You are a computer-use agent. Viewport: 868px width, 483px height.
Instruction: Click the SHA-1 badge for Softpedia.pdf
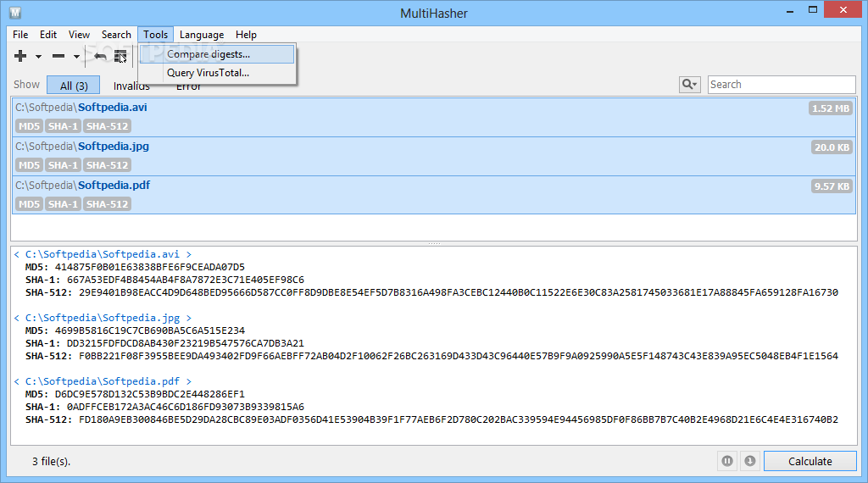(63, 204)
